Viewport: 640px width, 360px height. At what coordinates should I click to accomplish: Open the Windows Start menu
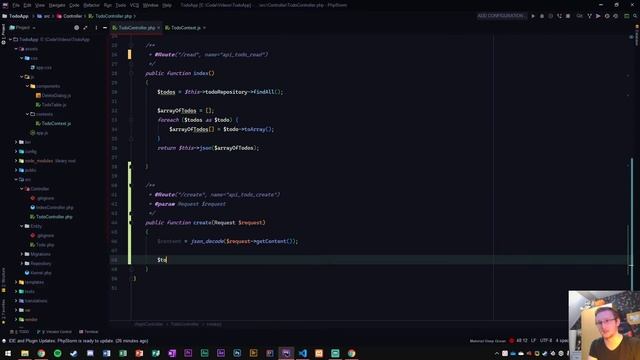[8, 353]
